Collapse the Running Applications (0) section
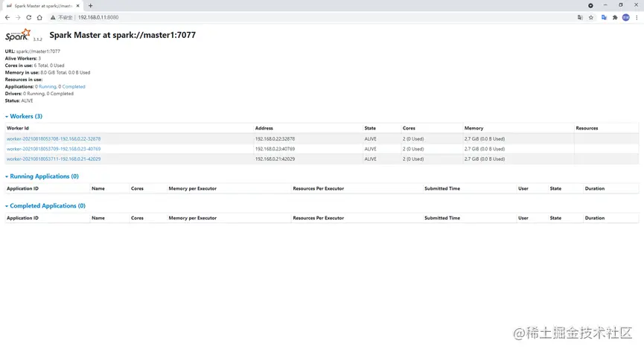644x352 pixels. click(x=42, y=176)
